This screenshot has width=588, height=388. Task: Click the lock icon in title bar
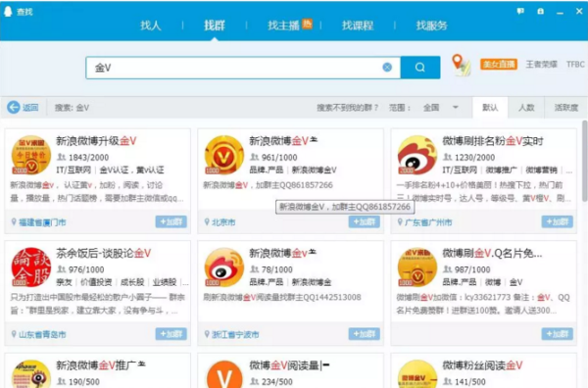pos(540,11)
